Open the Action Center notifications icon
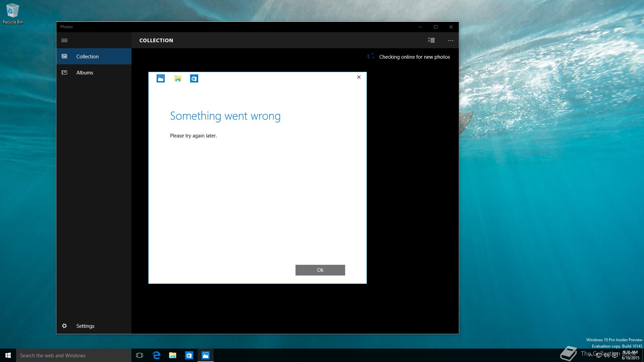 pos(615,356)
